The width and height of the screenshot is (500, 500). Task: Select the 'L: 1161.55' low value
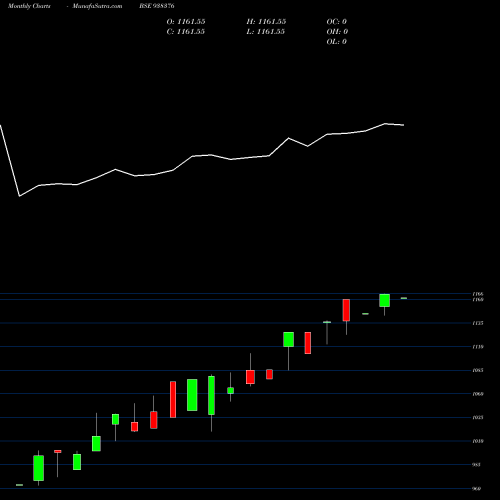pyautogui.click(x=266, y=32)
